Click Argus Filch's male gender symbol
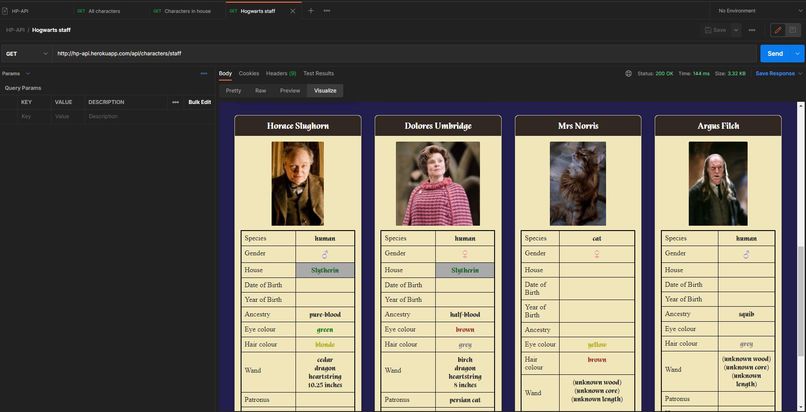 [x=746, y=254]
